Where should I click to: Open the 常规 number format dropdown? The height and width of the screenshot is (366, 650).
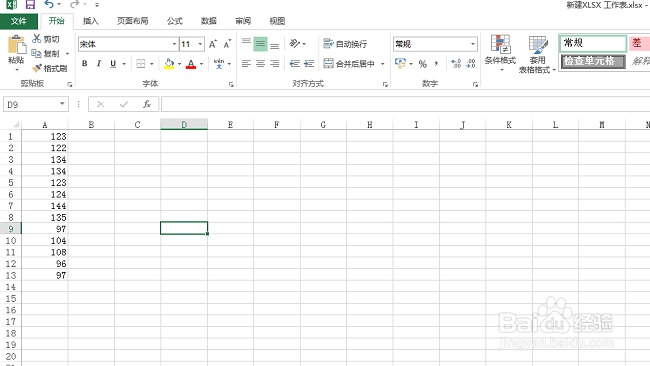pos(473,44)
